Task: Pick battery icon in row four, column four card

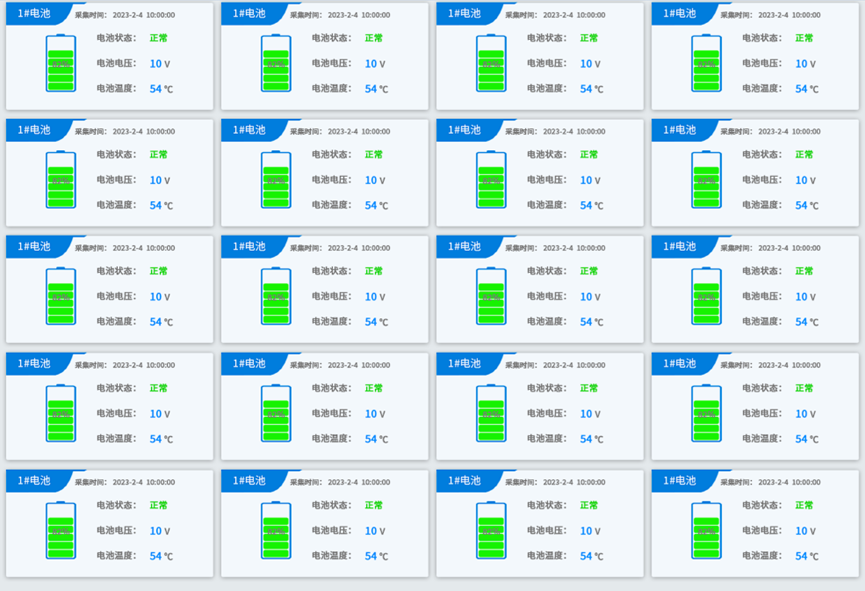Action: [x=706, y=413]
